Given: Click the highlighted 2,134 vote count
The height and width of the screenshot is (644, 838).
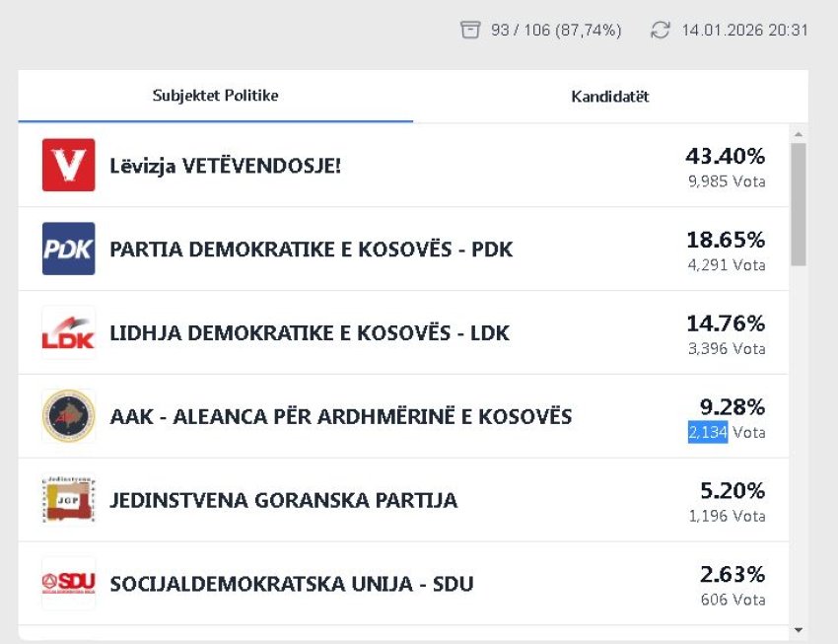Looking at the screenshot, I should pos(708,432).
